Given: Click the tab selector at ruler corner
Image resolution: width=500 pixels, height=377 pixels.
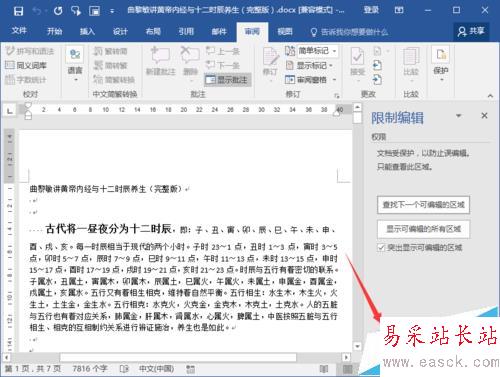Looking at the screenshot, I should [x=10, y=110].
